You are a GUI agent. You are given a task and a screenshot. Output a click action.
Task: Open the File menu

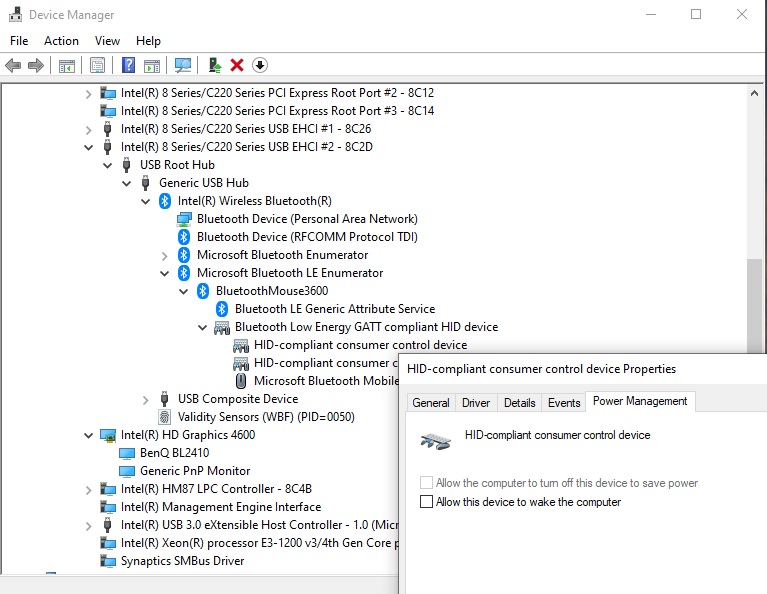tap(19, 41)
